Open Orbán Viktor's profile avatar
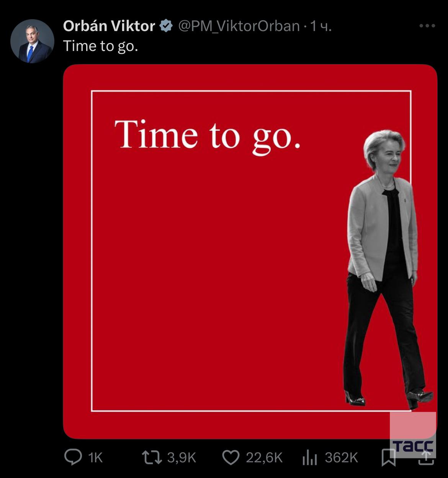448x478 pixels. pyautogui.click(x=32, y=41)
